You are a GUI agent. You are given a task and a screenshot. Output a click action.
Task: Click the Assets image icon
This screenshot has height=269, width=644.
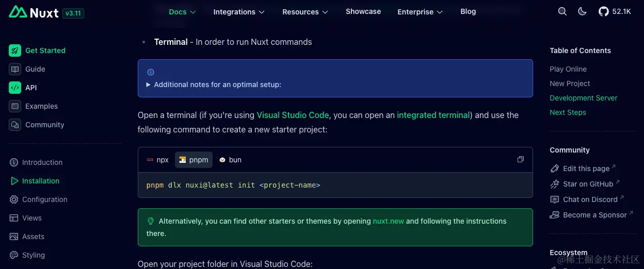[14, 237]
